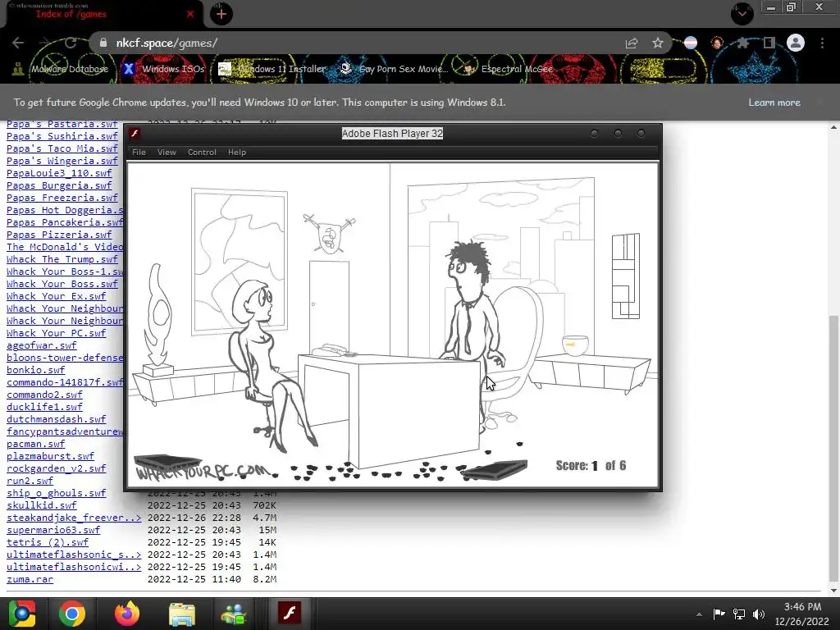Open the Espectral McGee bookmark
840x630 pixels.
tap(508, 69)
